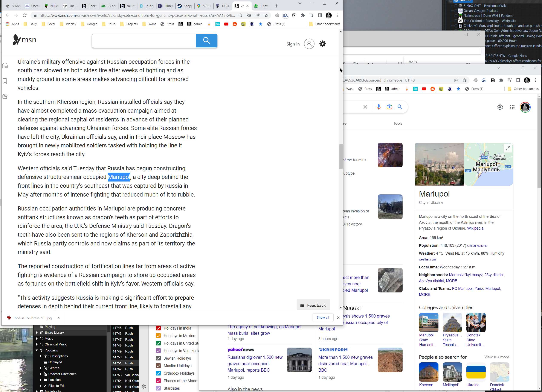Click the MSN blue search button

tap(206, 41)
